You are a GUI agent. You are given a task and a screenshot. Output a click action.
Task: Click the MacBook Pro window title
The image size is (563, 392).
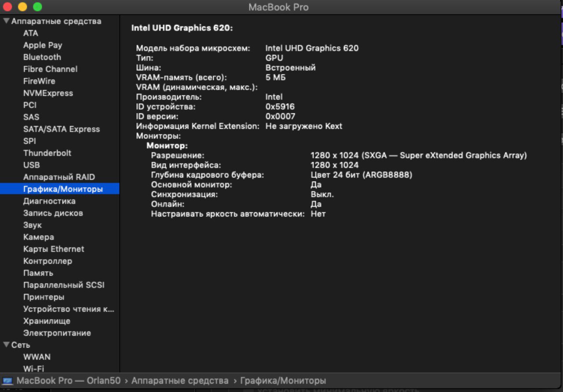click(278, 7)
